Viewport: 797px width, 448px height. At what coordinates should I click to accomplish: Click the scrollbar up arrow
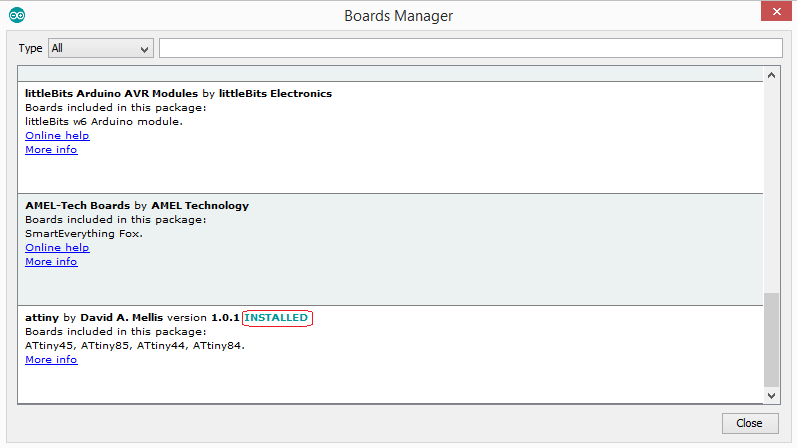[x=771, y=75]
